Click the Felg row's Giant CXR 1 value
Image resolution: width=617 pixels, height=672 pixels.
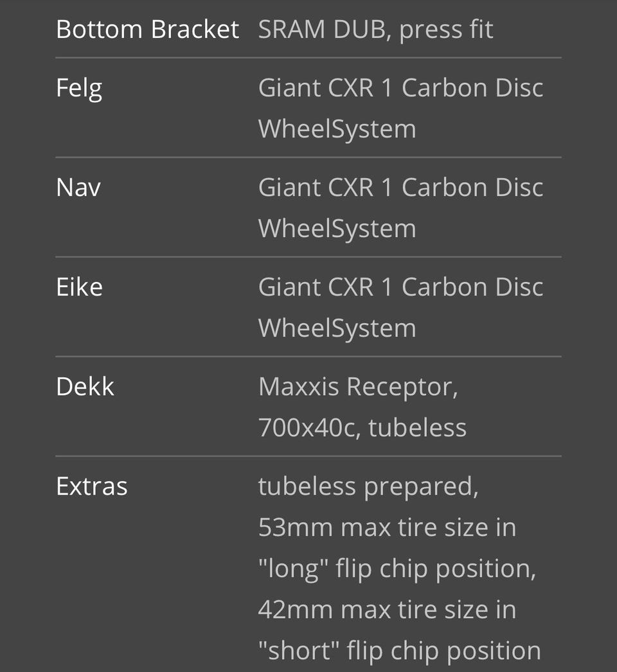tap(400, 88)
